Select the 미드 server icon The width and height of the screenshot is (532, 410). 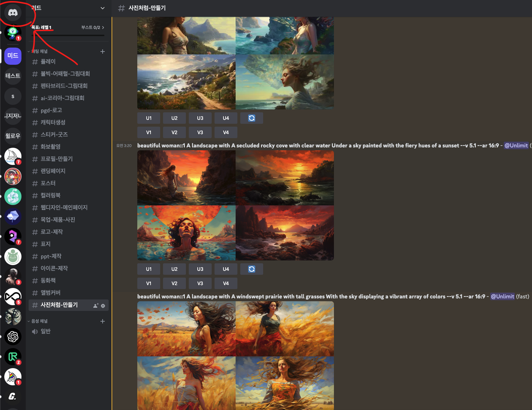(13, 56)
